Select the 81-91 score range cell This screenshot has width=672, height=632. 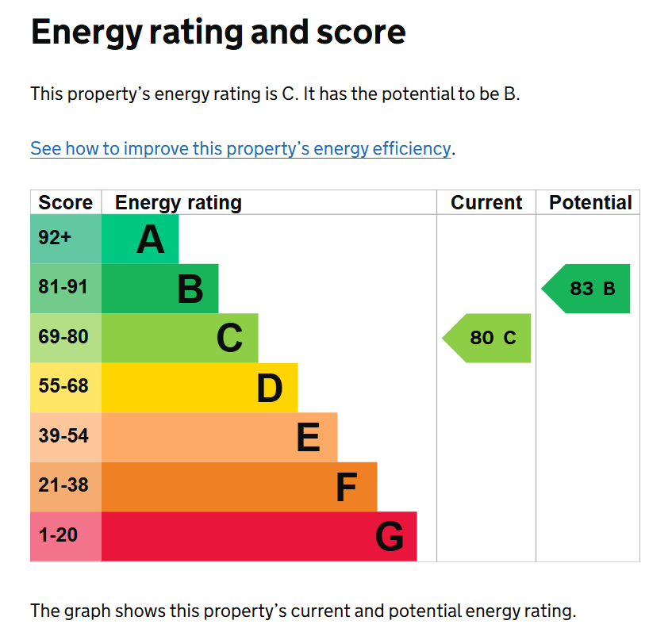[x=66, y=289]
